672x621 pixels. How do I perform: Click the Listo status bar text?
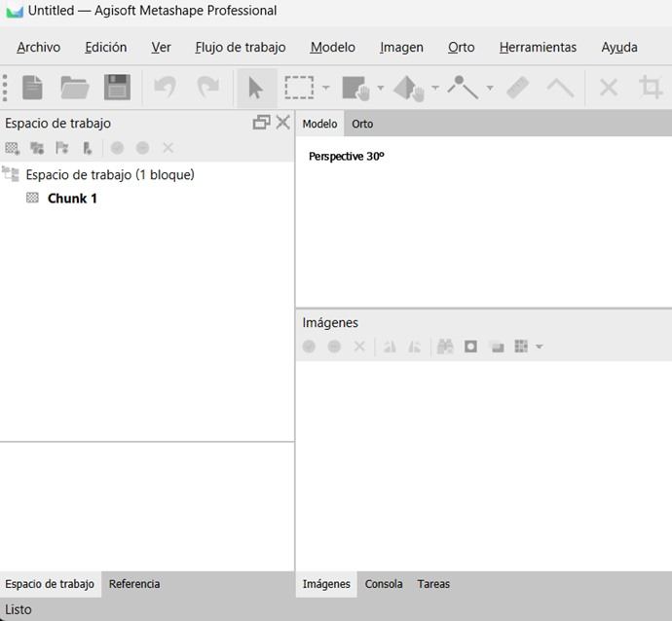point(18,609)
